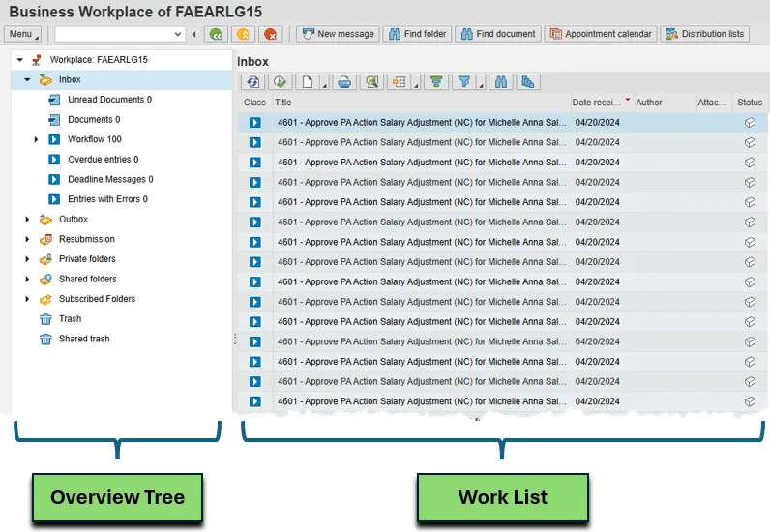The height and width of the screenshot is (532, 770).
Task: Select Entries with Errors 0
Action: pos(107,199)
